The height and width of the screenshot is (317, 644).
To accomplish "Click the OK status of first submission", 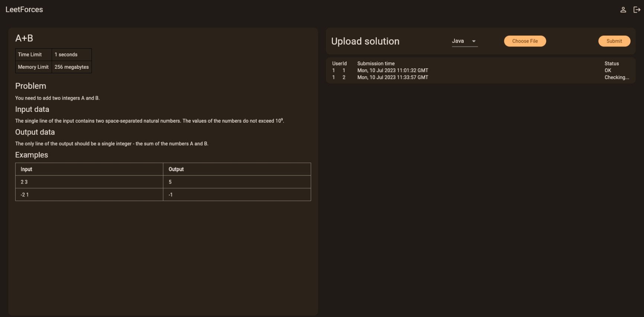I will pyautogui.click(x=608, y=71).
